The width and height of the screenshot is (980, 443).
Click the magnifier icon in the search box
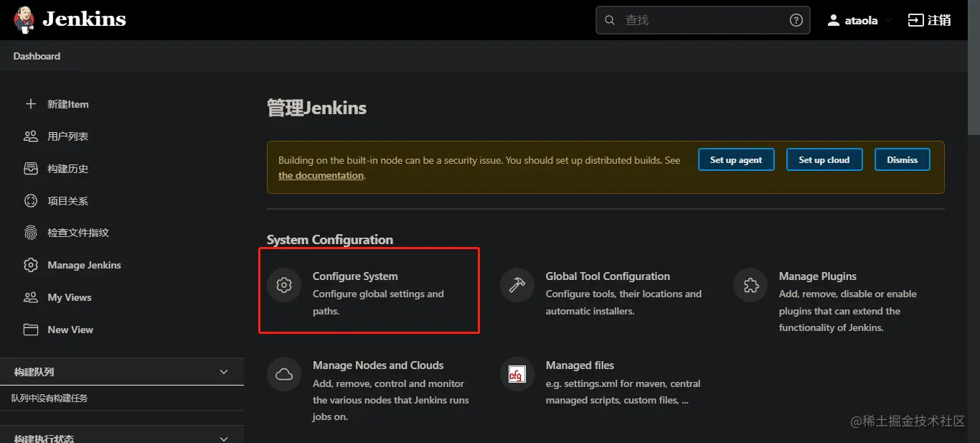coord(610,20)
